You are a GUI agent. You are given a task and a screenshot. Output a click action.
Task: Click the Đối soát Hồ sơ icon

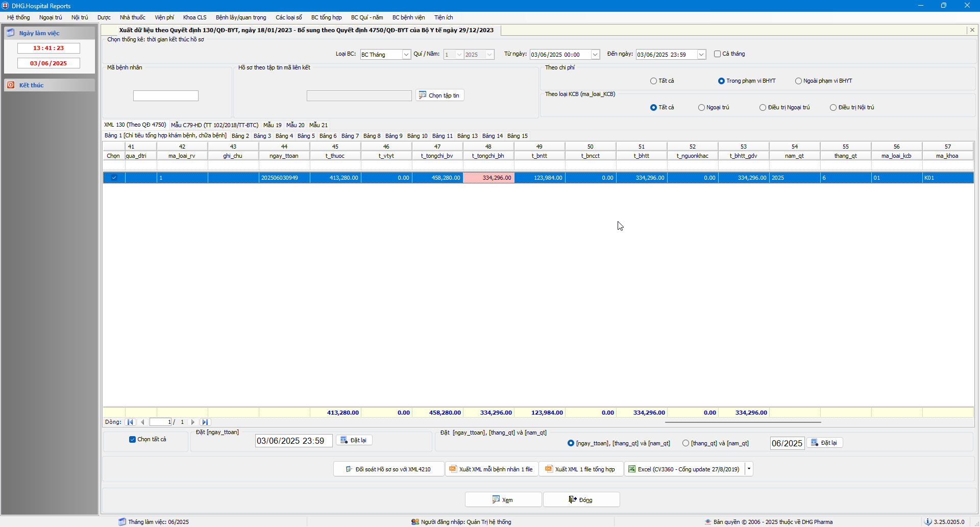point(349,469)
